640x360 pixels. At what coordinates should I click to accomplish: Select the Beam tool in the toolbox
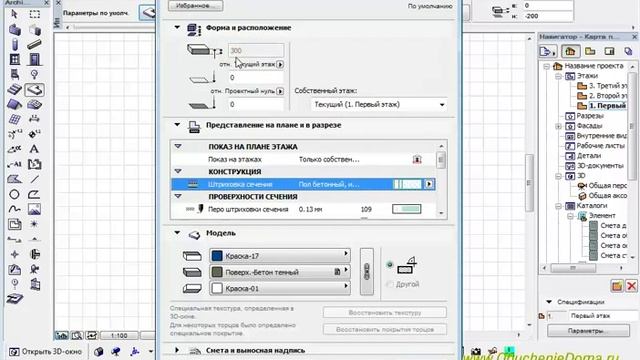[34, 44]
